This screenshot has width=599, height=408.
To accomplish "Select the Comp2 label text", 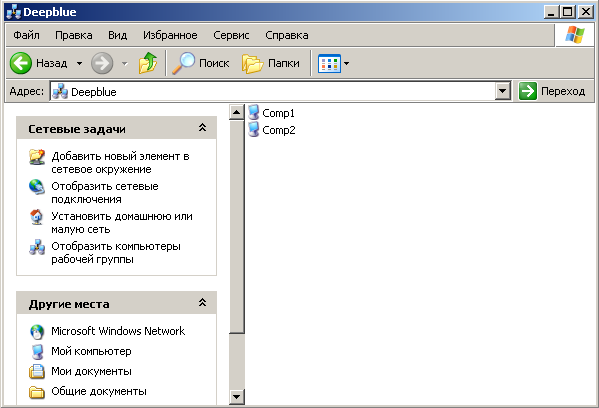I will click(278, 130).
